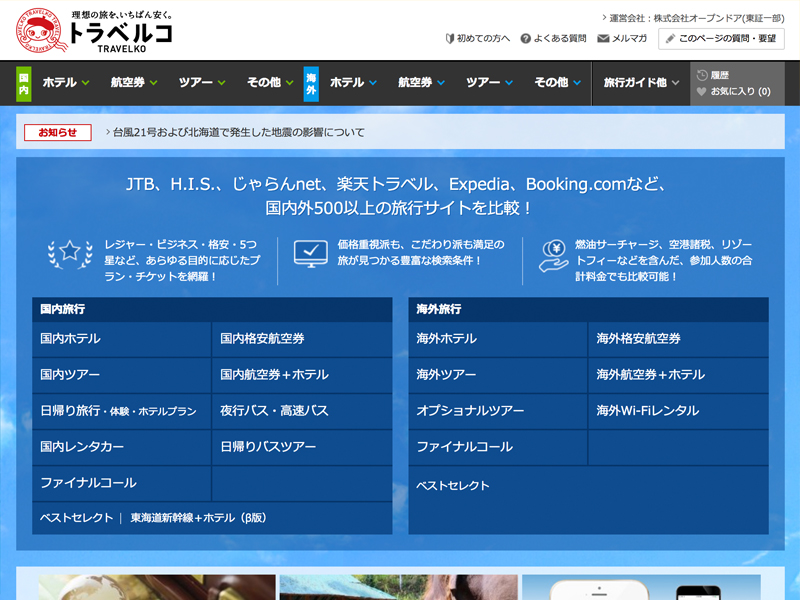Image resolution: width=800 pixels, height=600 pixels.
Task: Click the トラベルコ TRAVELKO wordmark
Action: click(x=121, y=37)
